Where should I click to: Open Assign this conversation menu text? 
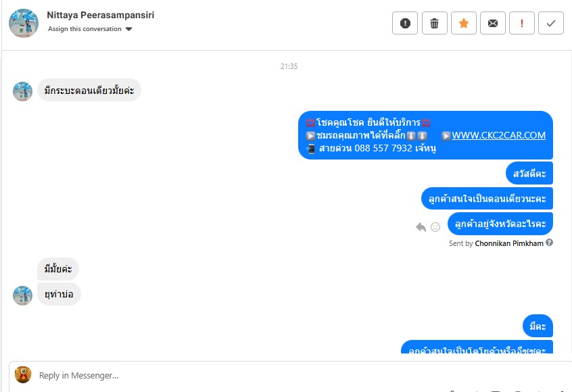pos(85,29)
